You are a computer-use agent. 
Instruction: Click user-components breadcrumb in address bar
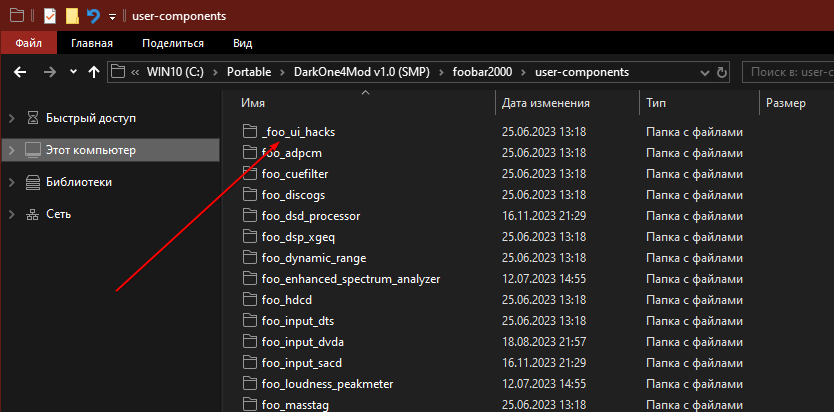coord(582,72)
